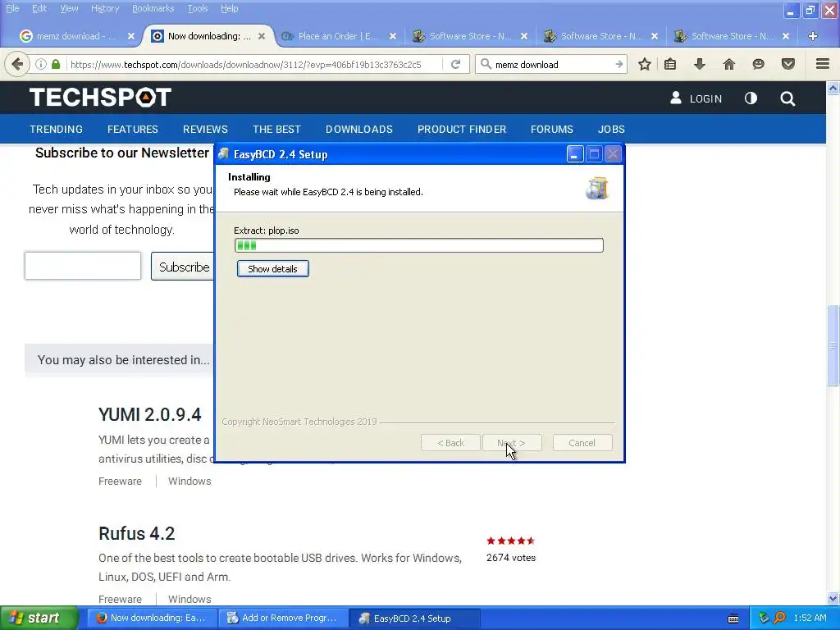840x630 pixels.
Task: Open JOBS in TechSpot navigation
Action: [x=611, y=129]
